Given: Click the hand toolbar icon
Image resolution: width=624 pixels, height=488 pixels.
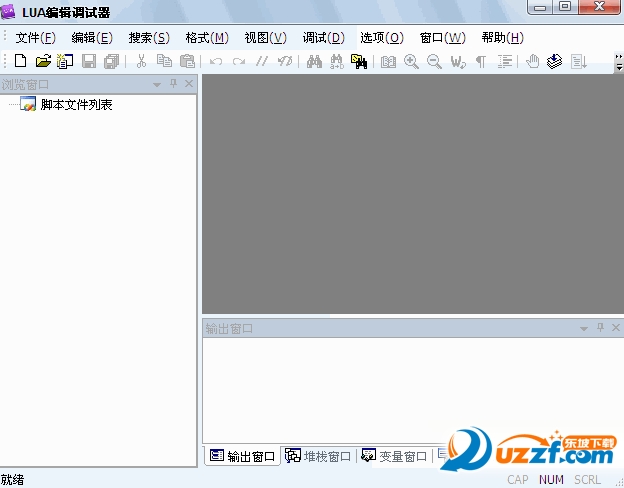Looking at the screenshot, I should click(x=532, y=61).
